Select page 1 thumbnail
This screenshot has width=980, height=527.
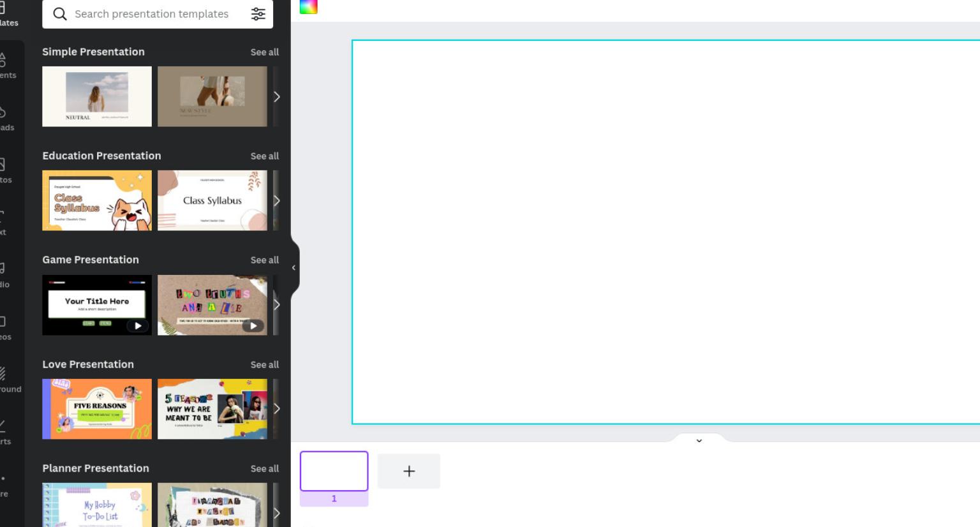(x=334, y=471)
